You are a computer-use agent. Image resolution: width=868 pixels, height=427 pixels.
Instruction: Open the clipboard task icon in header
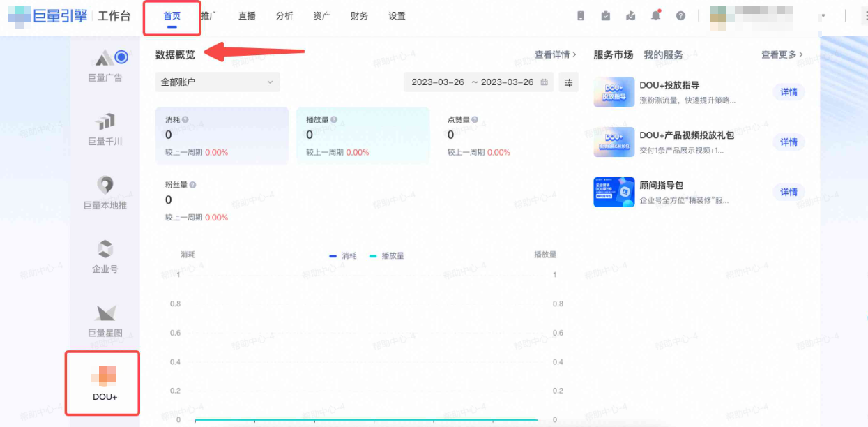click(606, 15)
